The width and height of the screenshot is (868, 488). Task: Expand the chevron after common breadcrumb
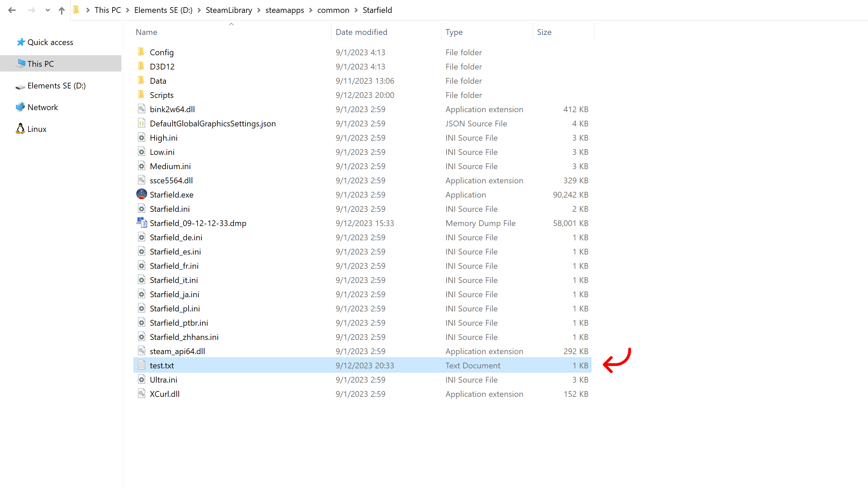(356, 10)
